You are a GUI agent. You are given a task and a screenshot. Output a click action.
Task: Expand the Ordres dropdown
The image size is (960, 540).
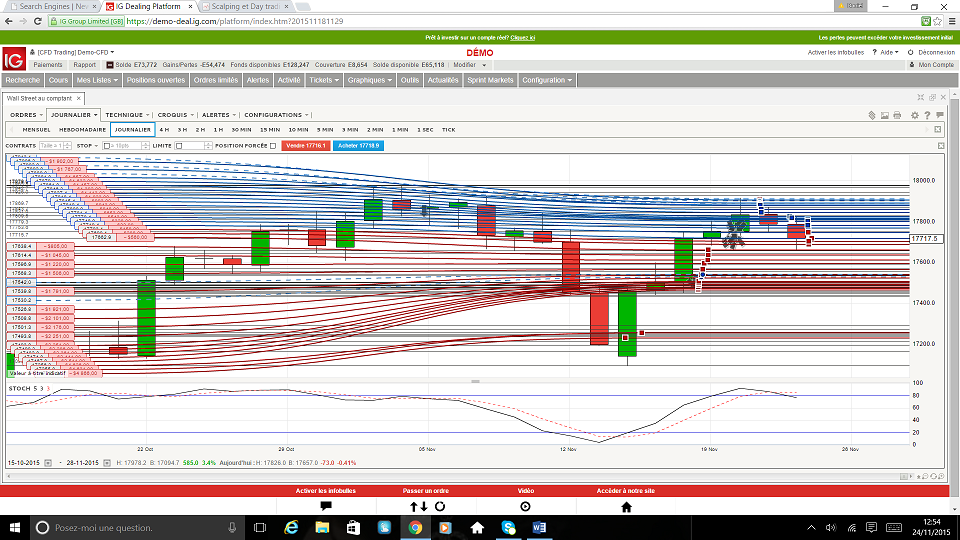[26, 114]
